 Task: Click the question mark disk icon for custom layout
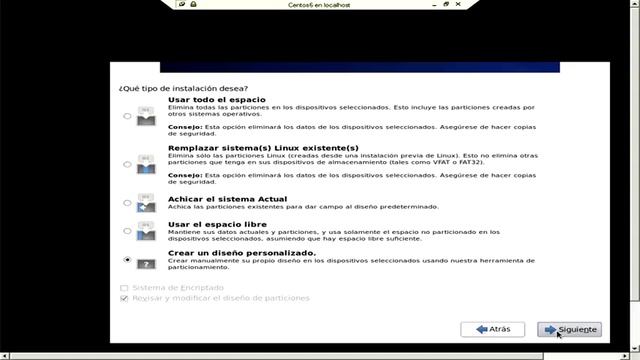click(146, 264)
